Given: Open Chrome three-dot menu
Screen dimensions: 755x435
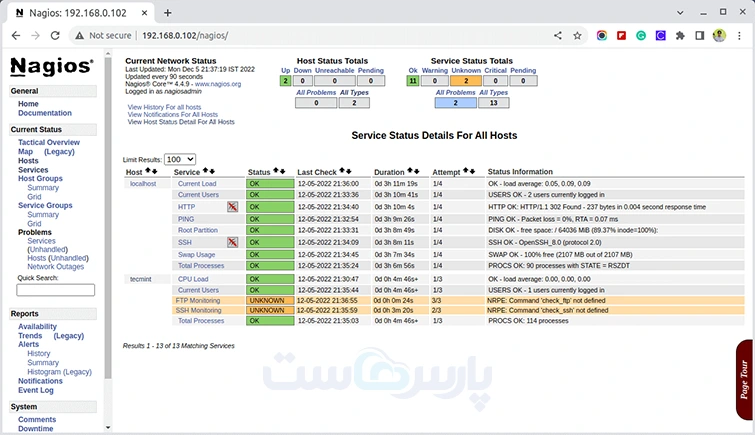Looking at the screenshot, I should 739,35.
